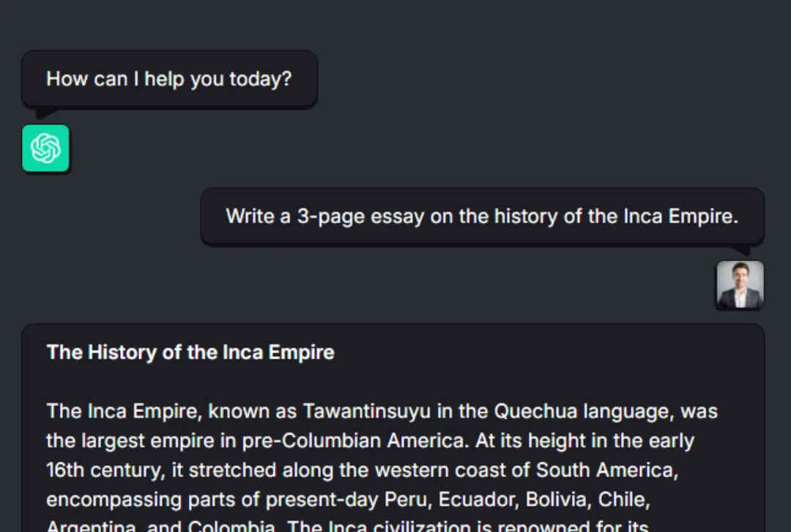This screenshot has width=791, height=532.
Task: Click the word 'Quechua' in the response
Action: pyautogui.click(x=535, y=411)
